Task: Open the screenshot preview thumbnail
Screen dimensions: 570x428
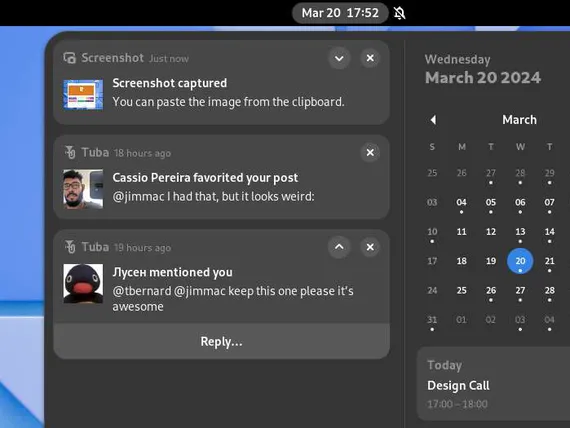Action: pyautogui.click(x=83, y=94)
